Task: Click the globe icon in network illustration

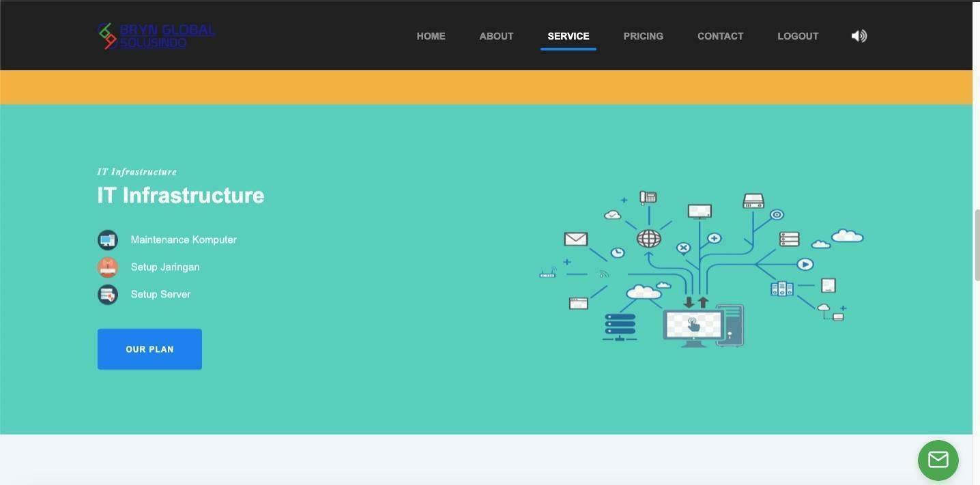Action: (x=648, y=239)
